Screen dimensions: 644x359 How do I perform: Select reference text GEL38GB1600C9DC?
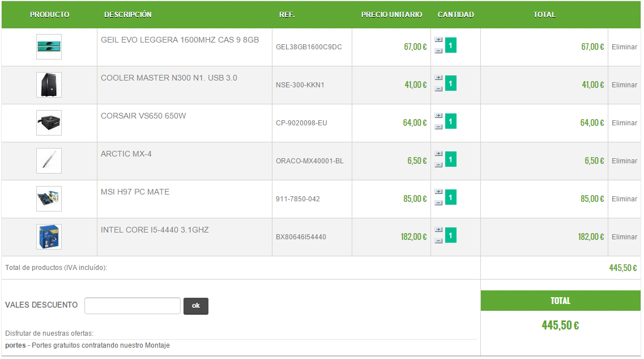point(309,47)
